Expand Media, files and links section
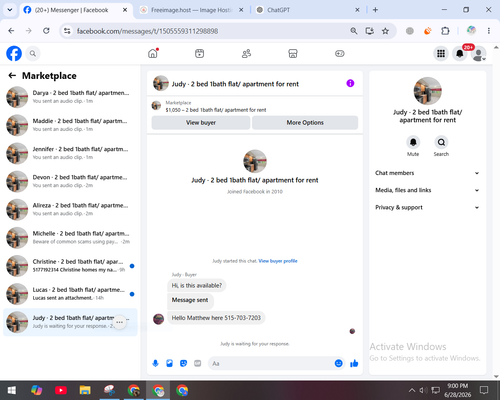 coord(427,190)
